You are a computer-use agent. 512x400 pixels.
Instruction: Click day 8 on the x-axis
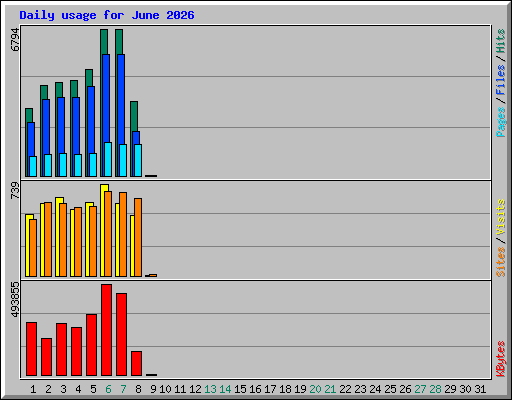tap(138, 389)
